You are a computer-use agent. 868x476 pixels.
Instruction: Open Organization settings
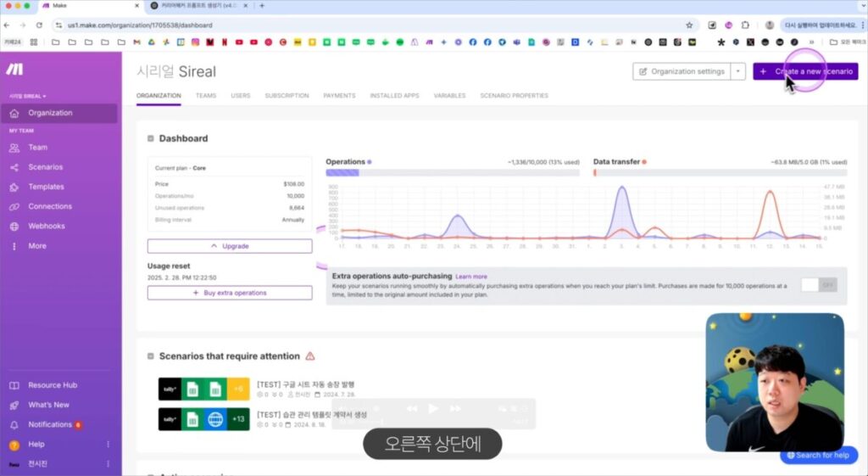682,71
